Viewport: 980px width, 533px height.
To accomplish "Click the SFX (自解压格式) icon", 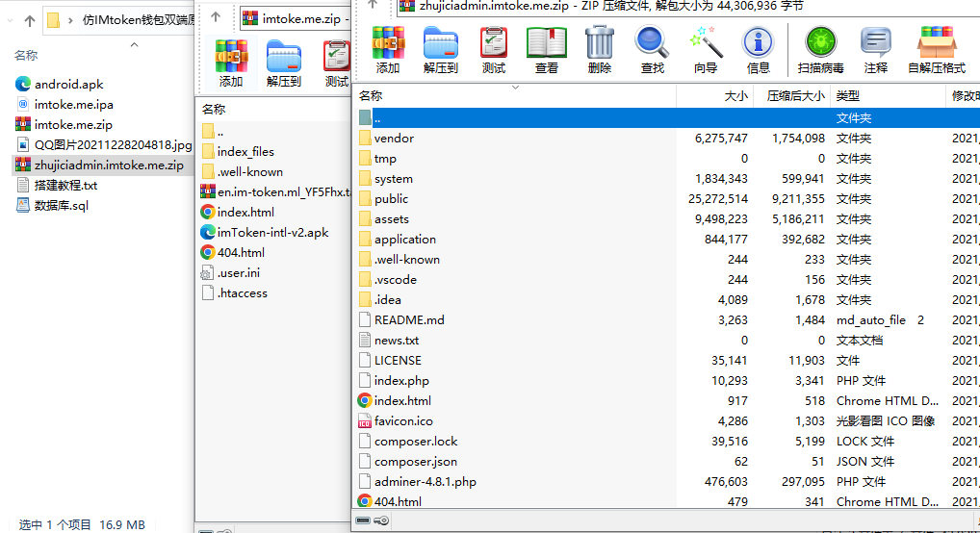I will coord(937,50).
